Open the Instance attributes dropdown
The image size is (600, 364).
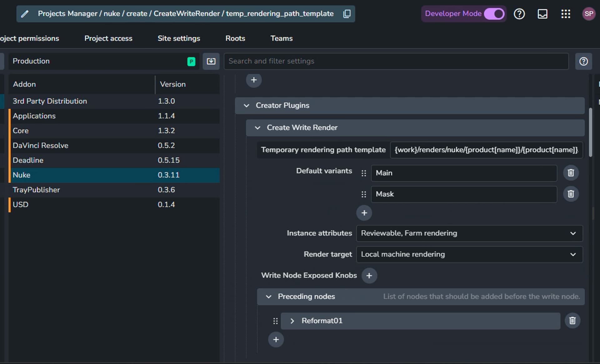(x=469, y=233)
